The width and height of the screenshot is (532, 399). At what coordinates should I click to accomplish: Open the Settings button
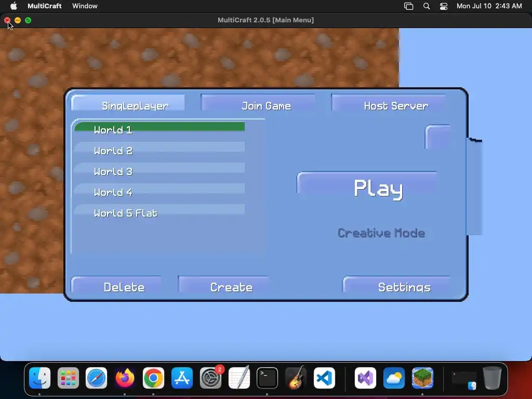(x=396, y=285)
